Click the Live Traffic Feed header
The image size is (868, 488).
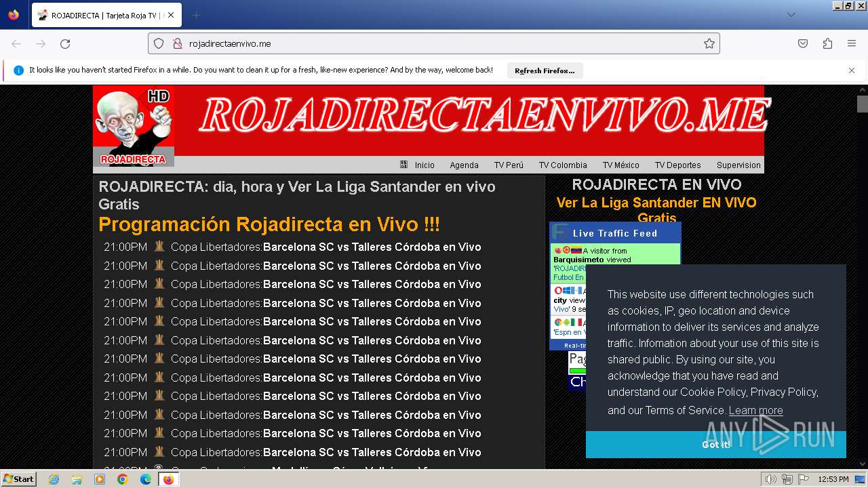(x=615, y=233)
